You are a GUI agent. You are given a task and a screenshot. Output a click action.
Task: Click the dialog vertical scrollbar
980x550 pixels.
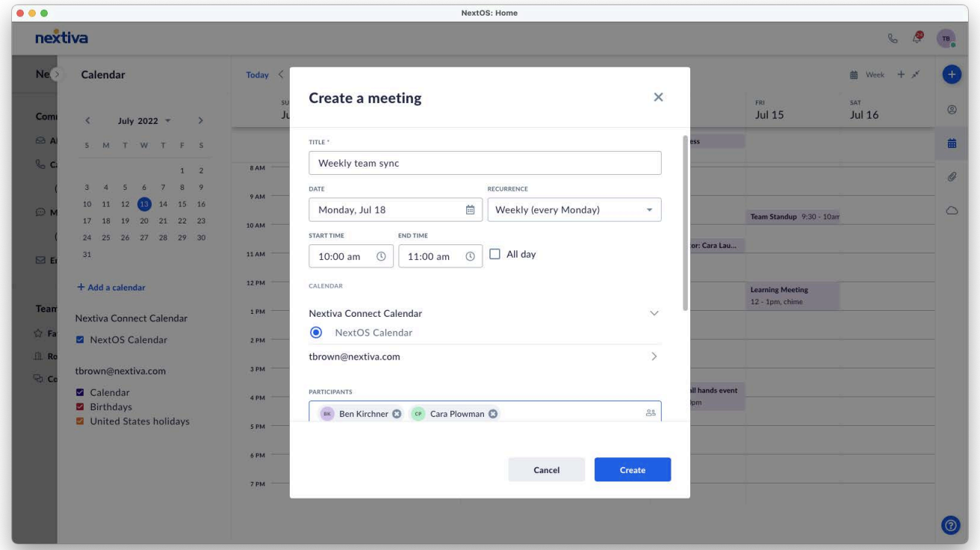click(685, 223)
